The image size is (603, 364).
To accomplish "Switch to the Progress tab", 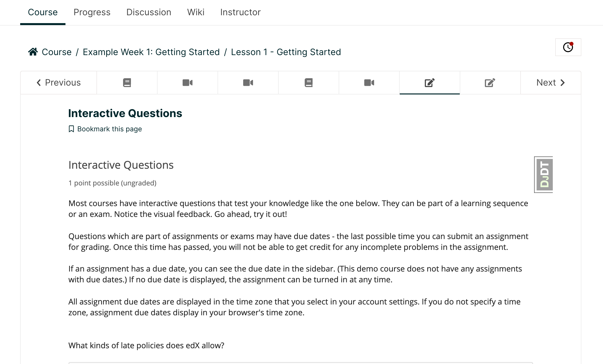I will [x=92, y=12].
